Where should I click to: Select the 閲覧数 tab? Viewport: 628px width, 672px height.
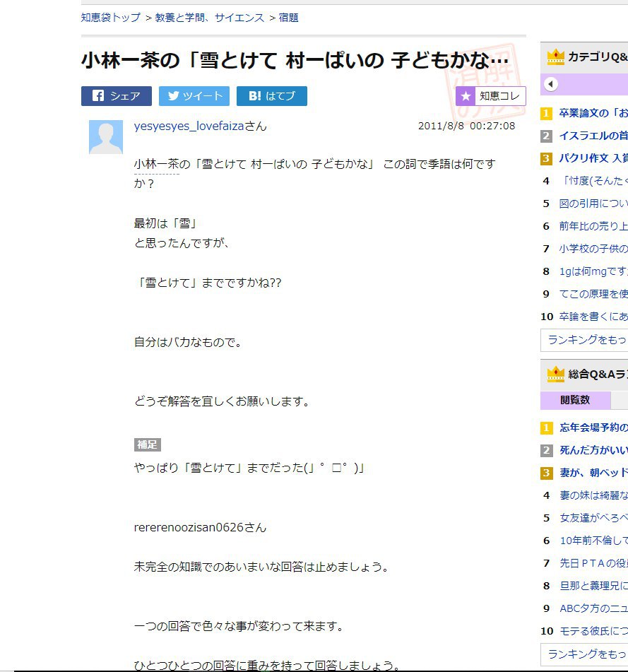click(575, 400)
